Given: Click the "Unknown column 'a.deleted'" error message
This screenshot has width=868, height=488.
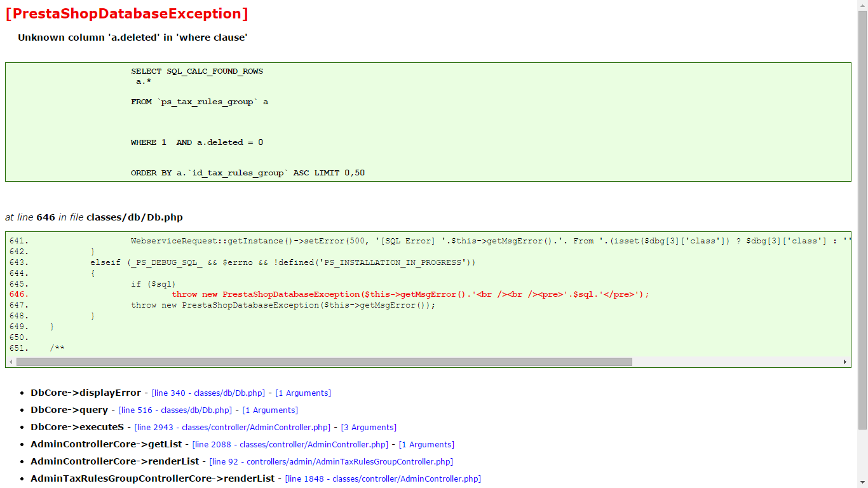Looking at the screenshot, I should [x=132, y=37].
